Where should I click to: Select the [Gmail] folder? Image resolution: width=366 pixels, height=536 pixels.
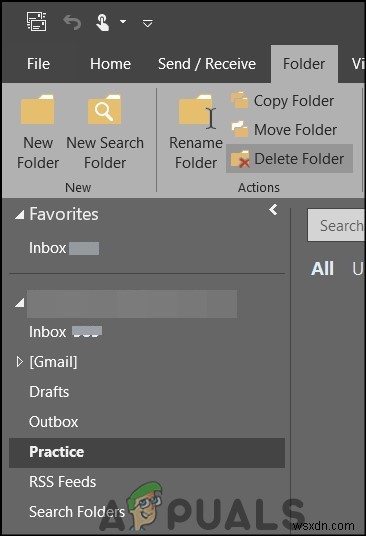point(53,362)
